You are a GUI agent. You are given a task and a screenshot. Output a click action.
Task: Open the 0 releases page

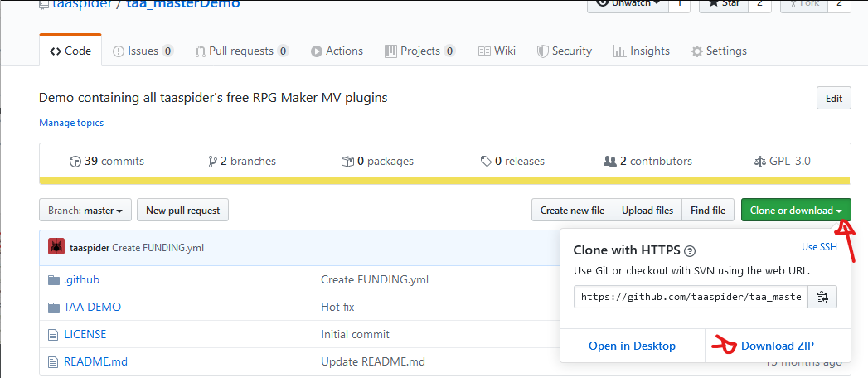(x=512, y=161)
